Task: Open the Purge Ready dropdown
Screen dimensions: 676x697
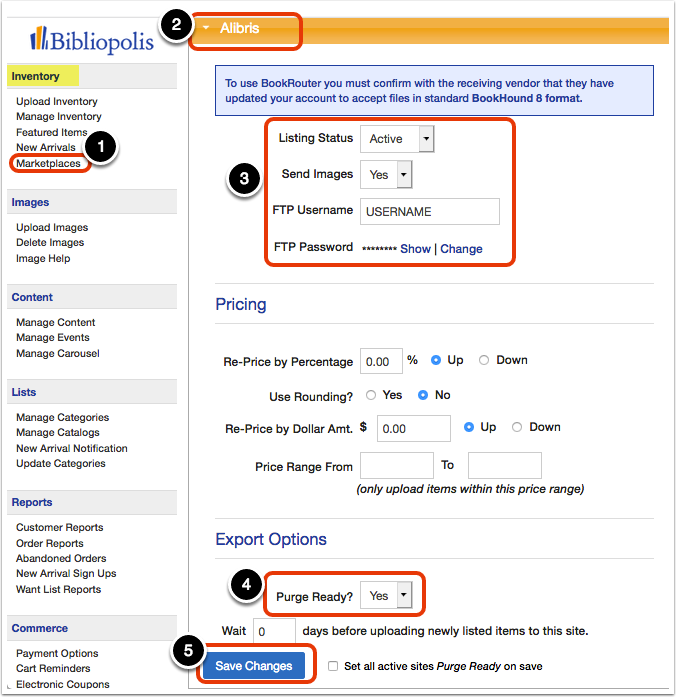Action: click(386, 595)
